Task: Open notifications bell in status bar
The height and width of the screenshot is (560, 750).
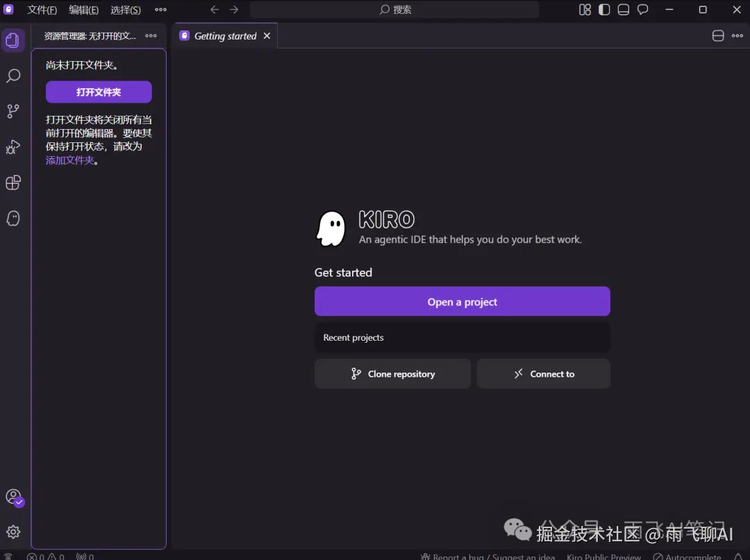Action: (738, 557)
